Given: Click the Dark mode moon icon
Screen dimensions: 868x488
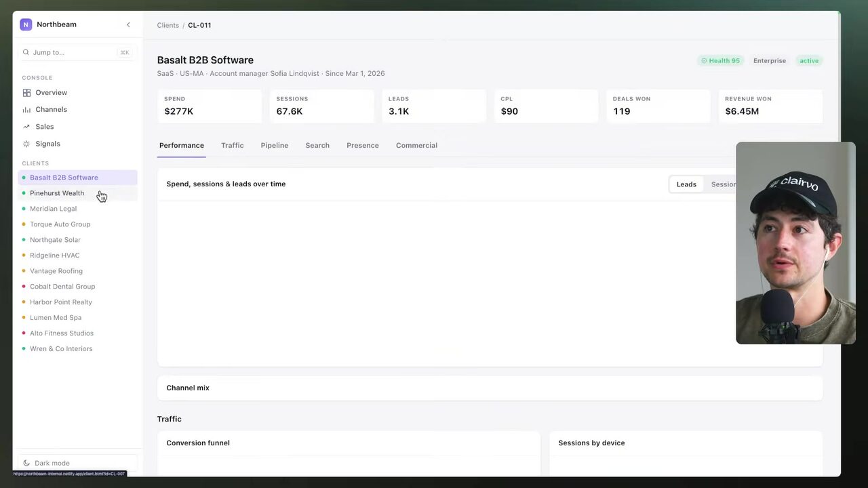Looking at the screenshot, I should [26, 463].
